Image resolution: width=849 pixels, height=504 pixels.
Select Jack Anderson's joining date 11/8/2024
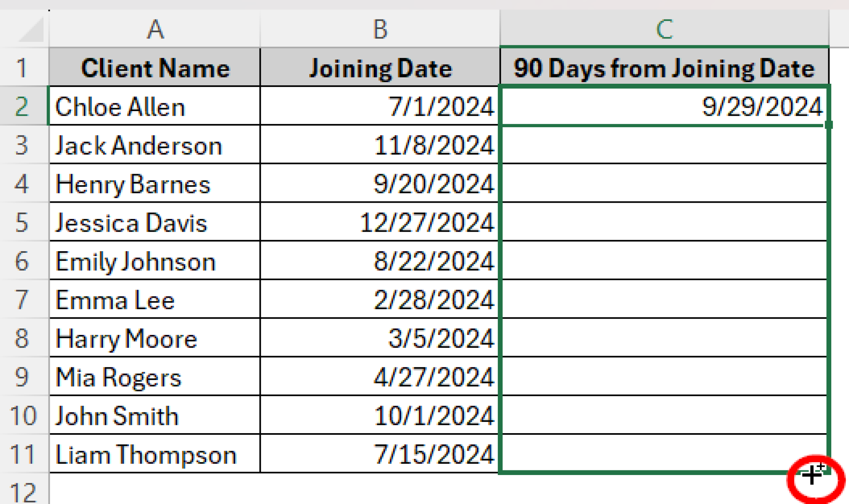tap(380, 145)
